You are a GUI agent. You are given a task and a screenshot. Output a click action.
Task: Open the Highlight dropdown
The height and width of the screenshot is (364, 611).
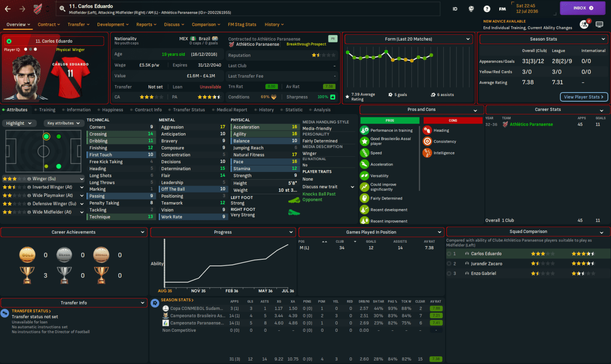tap(19, 123)
